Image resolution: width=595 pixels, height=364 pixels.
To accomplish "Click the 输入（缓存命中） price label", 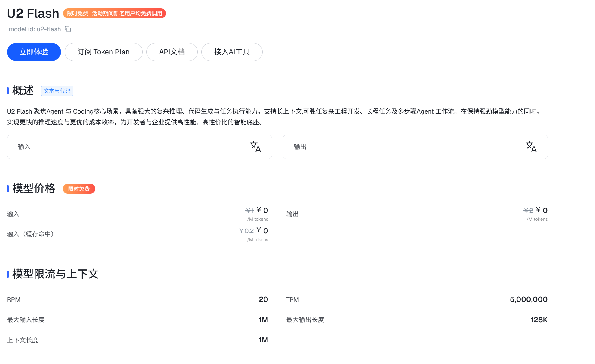I will [x=30, y=234].
